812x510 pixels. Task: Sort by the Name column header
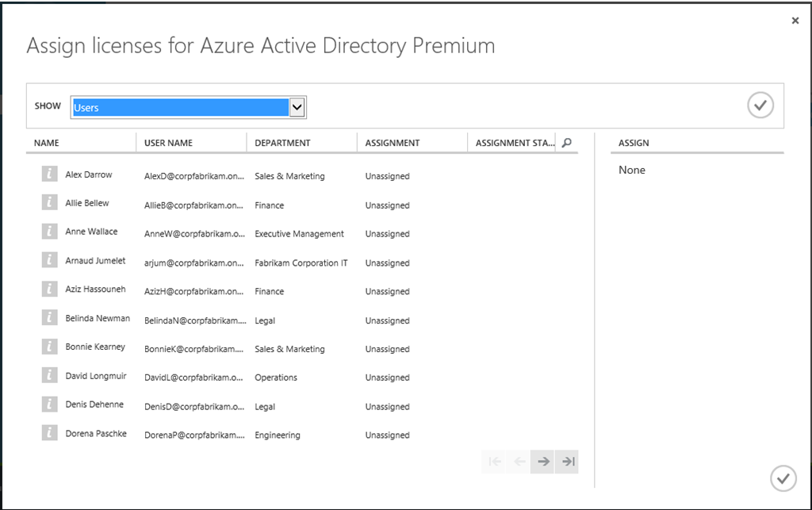coord(47,143)
